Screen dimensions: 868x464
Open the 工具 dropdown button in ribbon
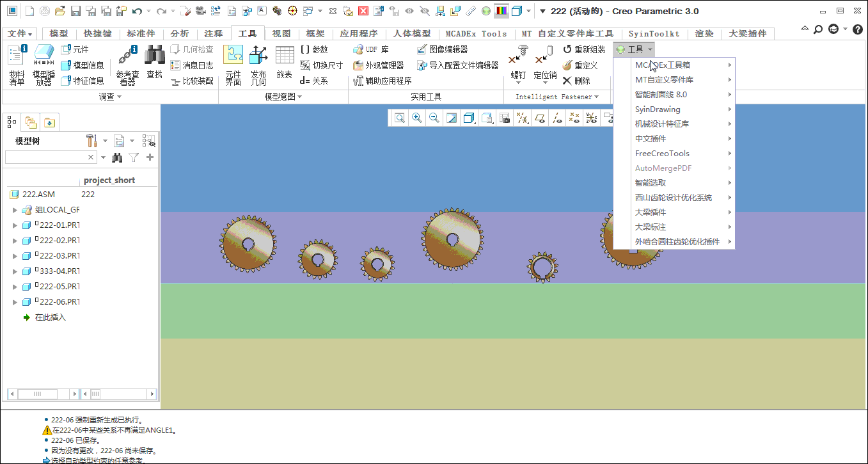(x=634, y=49)
